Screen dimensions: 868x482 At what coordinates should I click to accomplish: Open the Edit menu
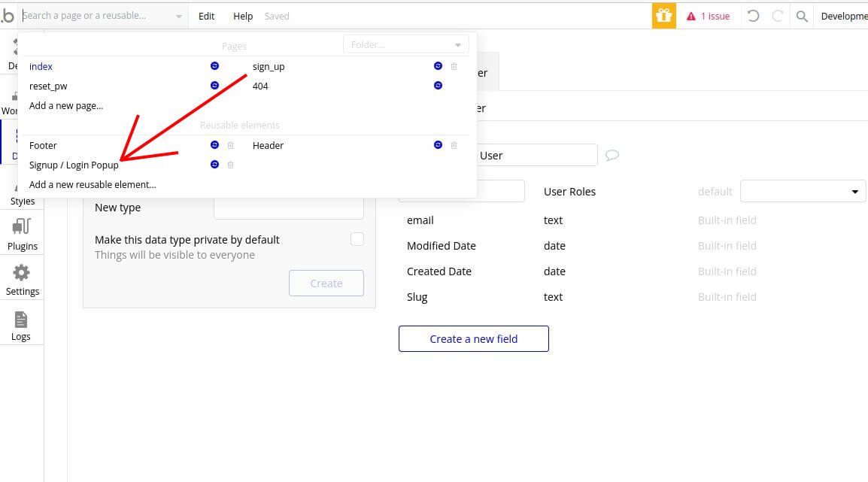tap(206, 16)
